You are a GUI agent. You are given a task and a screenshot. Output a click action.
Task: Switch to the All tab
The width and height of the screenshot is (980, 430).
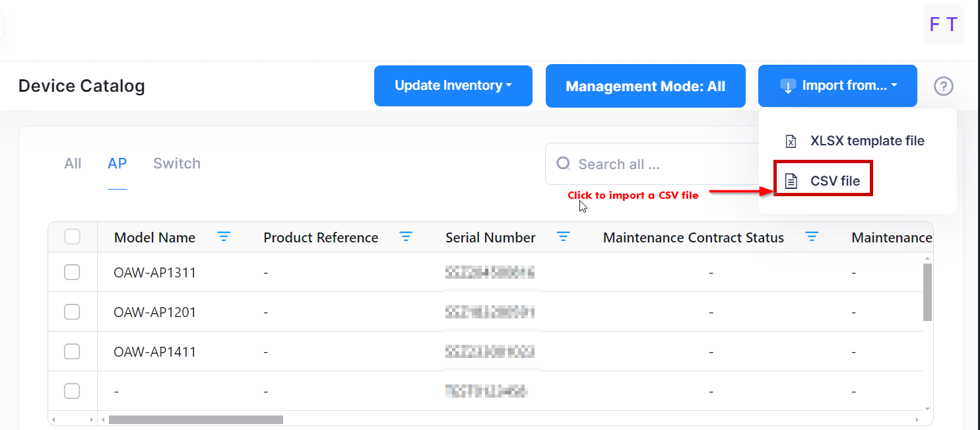(73, 164)
